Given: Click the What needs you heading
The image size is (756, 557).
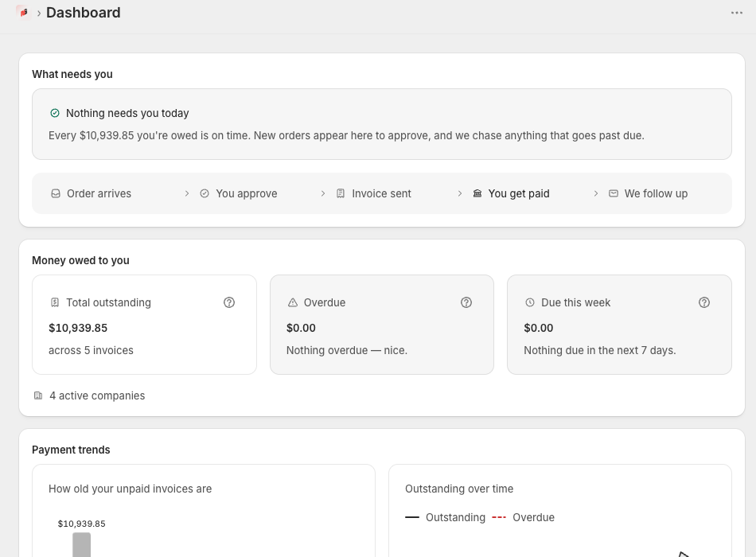Looking at the screenshot, I should 72,74.
